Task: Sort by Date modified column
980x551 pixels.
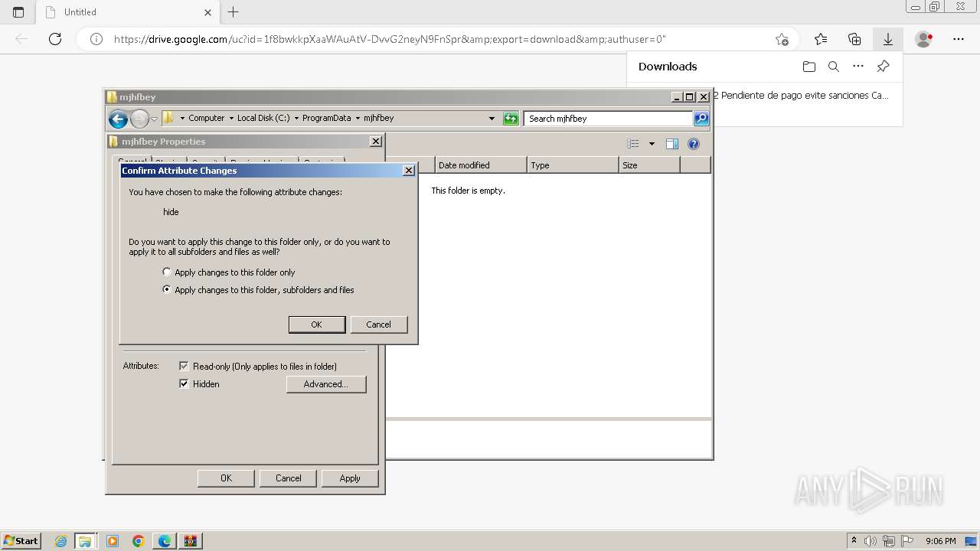Action: (481, 165)
